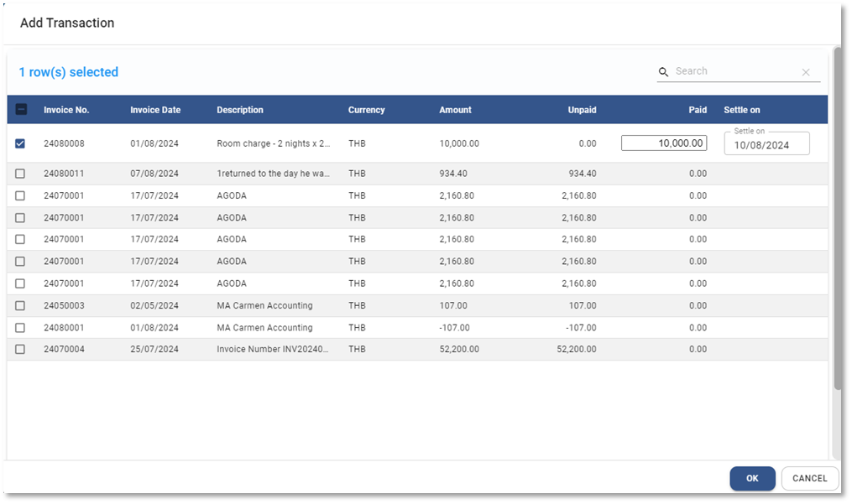Click in the Search text field
Image resolution: width=852 pixels, height=504 pixels.
(x=734, y=71)
